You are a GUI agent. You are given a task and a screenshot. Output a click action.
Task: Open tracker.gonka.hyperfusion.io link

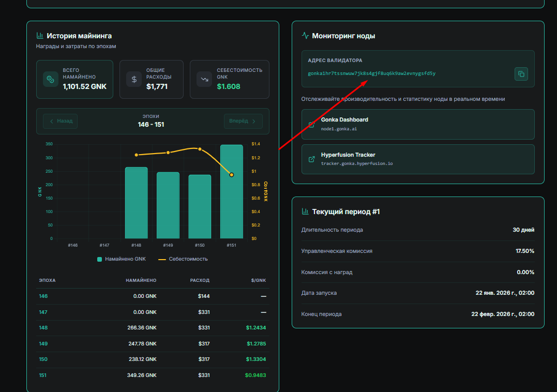tap(356, 163)
